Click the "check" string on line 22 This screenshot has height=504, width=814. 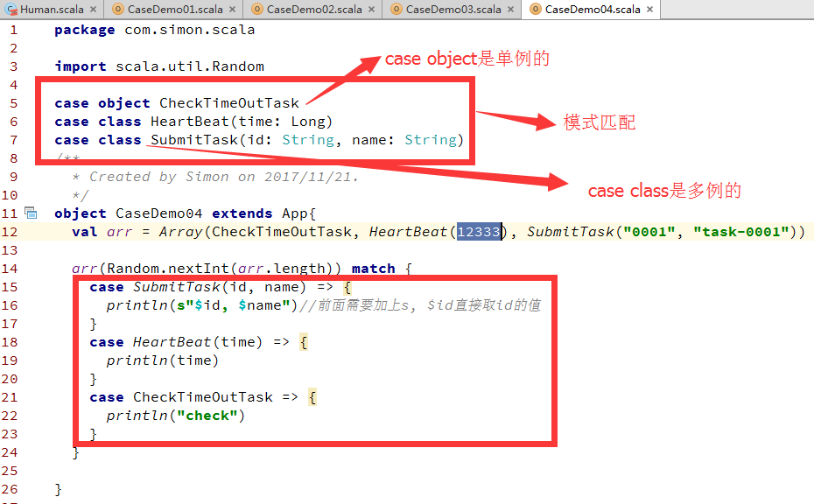click(207, 416)
